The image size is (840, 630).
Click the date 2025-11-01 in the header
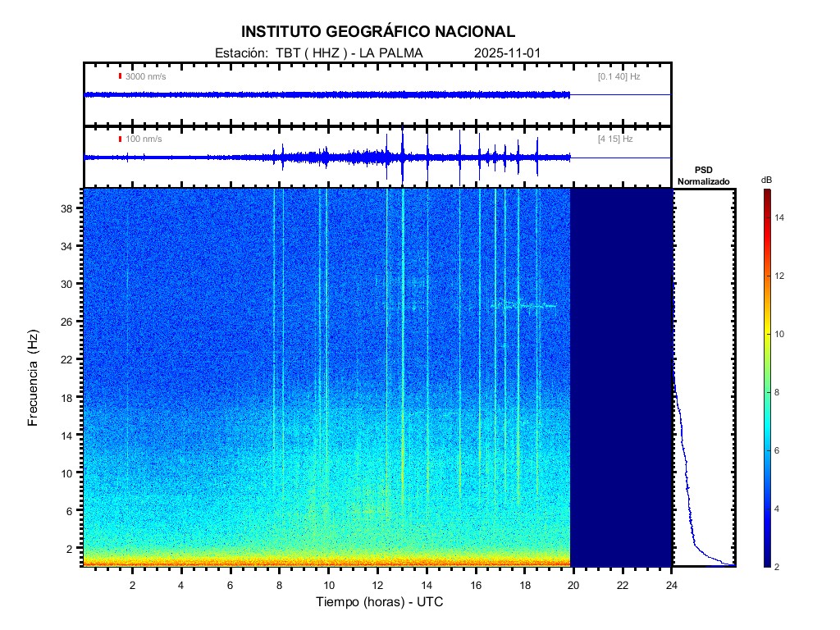[508, 53]
